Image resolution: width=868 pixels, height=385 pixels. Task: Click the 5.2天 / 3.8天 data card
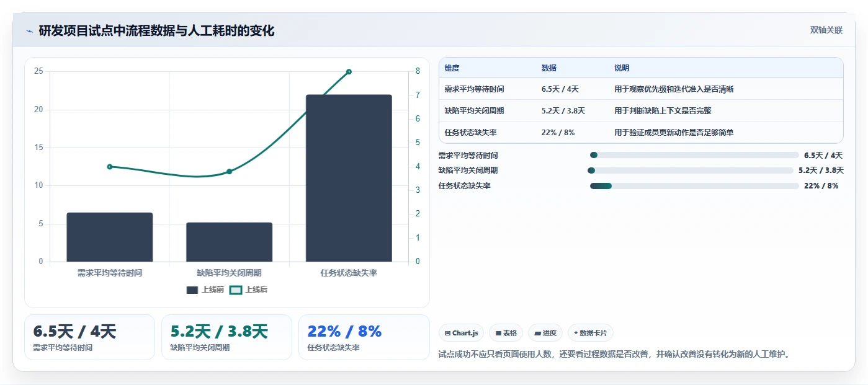(x=226, y=337)
